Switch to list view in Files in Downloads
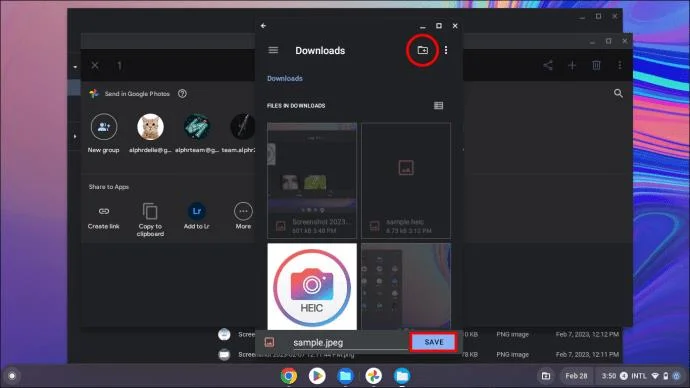Image resolution: width=690 pixels, height=388 pixels. click(x=438, y=106)
